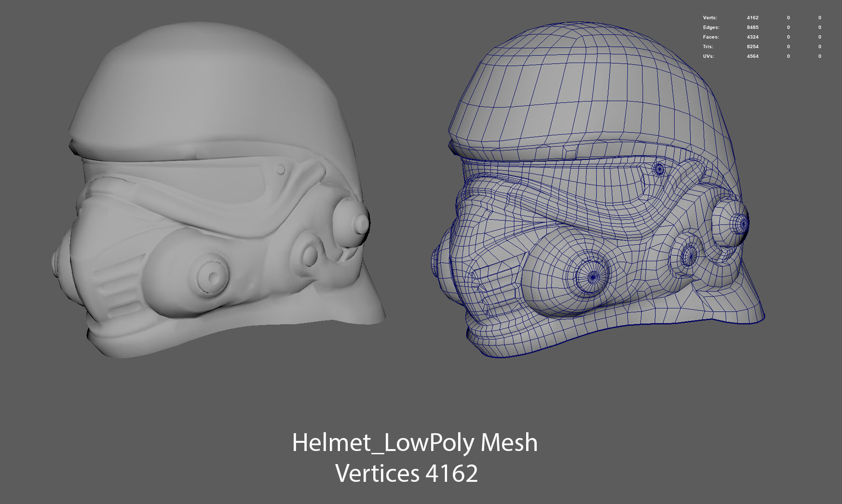Click the smooth shaded helmet render
842x504 pixels.
click(x=218, y=189)
